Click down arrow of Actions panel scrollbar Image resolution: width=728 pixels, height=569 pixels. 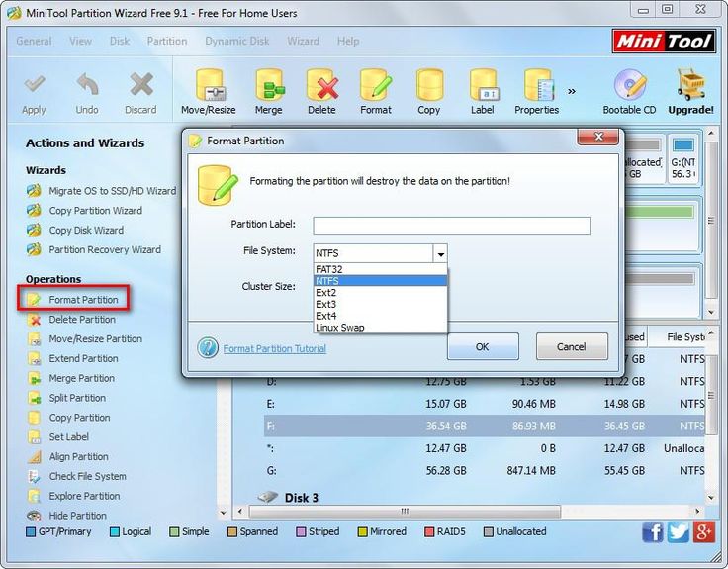coord(224,514)
